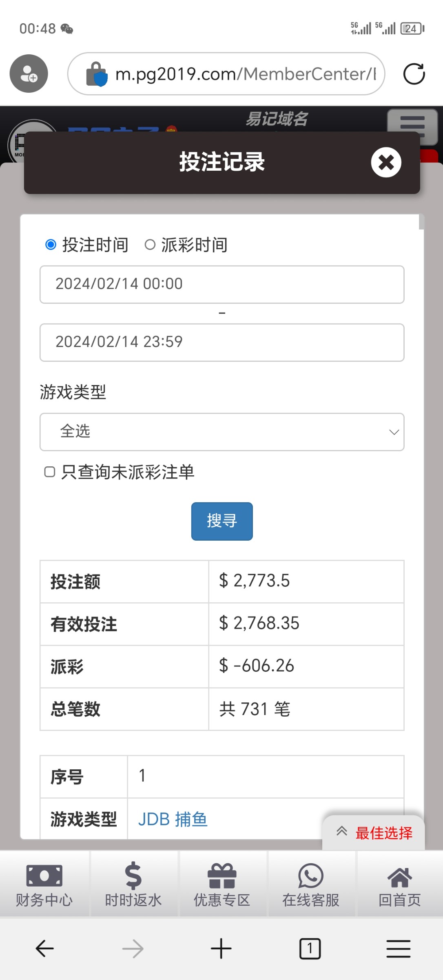This screenshot has height=980, width=443.
Task: Open the end date field 2024/02/14 23:59
Action: point(222,342)
